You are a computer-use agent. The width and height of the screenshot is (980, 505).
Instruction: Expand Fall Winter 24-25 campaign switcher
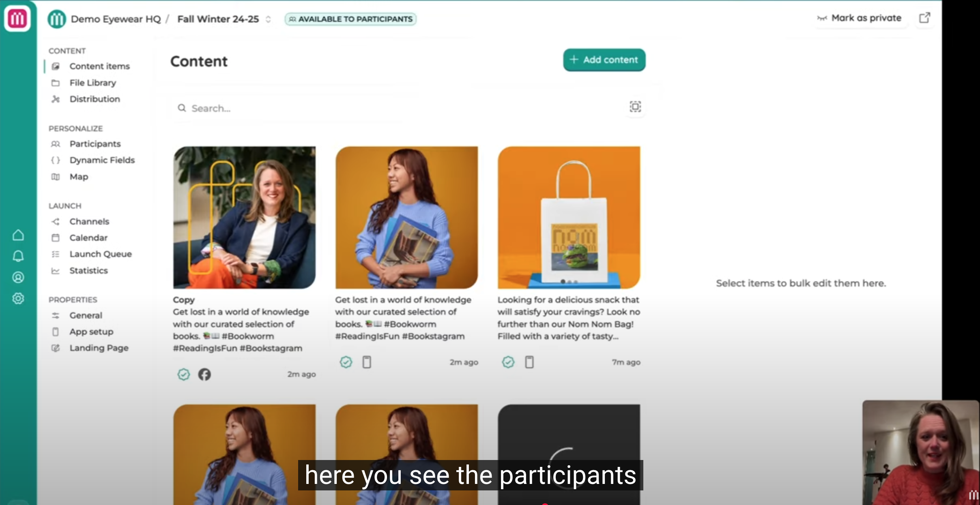[268, 19]
